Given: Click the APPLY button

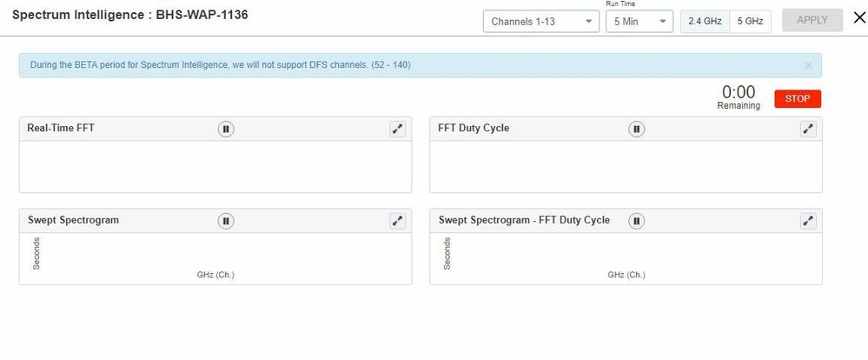Looking at the screenshot, I should pyautogui.click(x=812, y=20).
